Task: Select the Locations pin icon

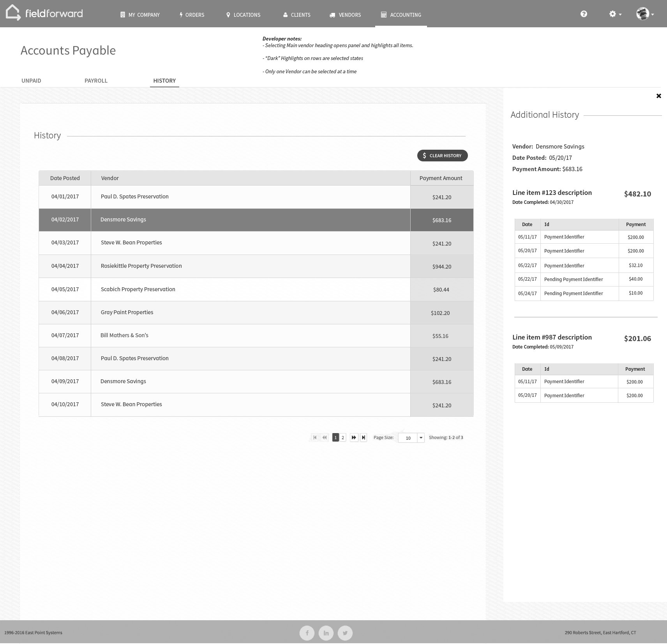Action: [228, 14]
